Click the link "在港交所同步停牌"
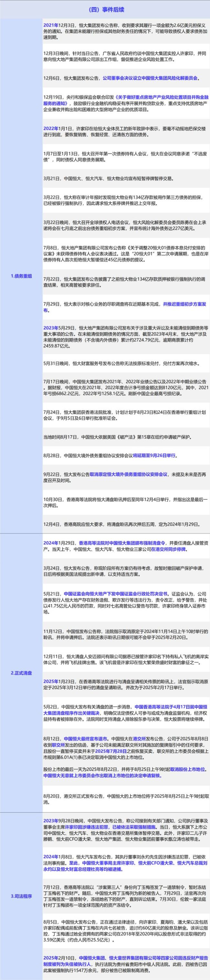Image resolution: width=210 pixels, height=980 pixels. (x=168, y=549)
